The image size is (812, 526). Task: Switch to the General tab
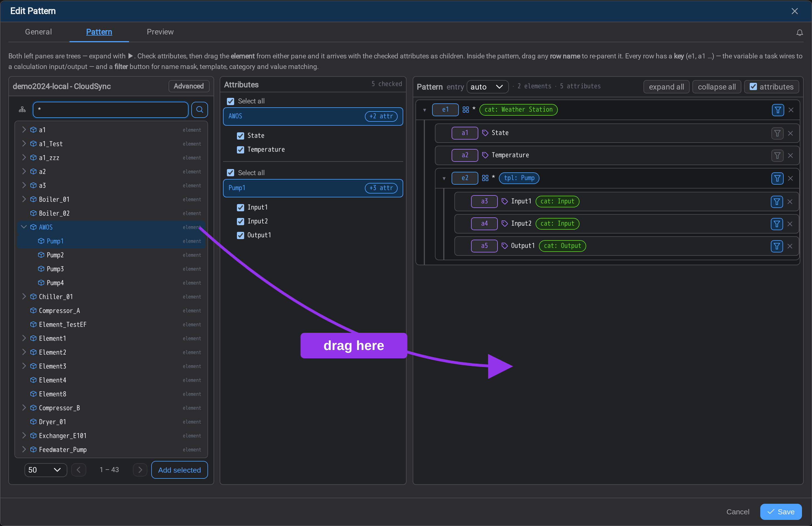[x=38, y=32]
